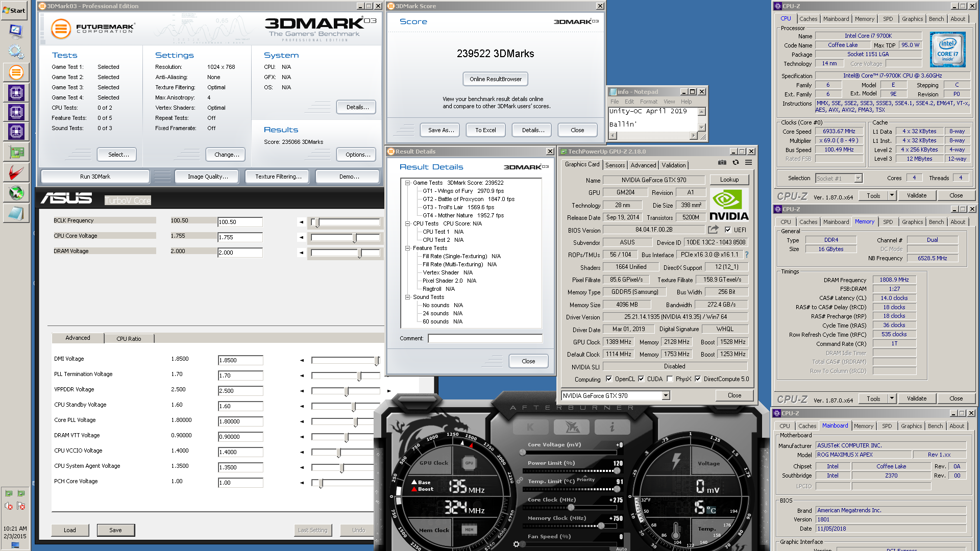The image size is (980, 551).
Task: Click the GPU-Z refresh icon
Action: pos(736,163)
